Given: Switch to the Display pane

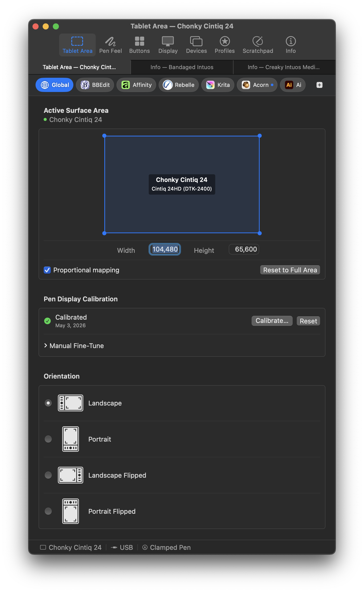Looking at the screenshot, I should point(168,45).
